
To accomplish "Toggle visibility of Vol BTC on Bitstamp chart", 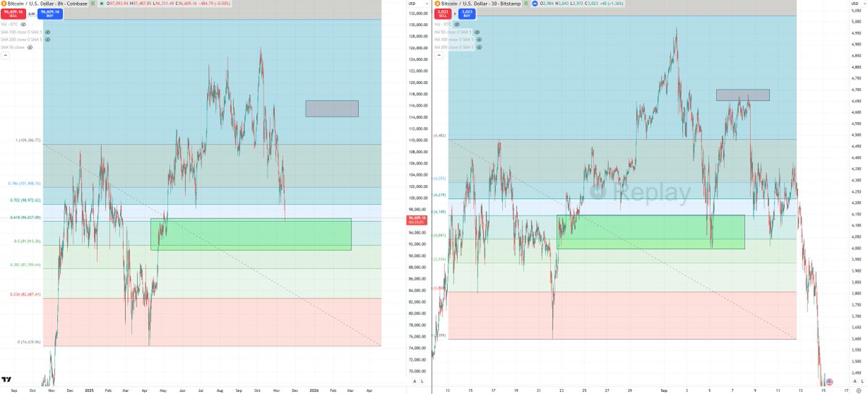I will coord(456,25).
